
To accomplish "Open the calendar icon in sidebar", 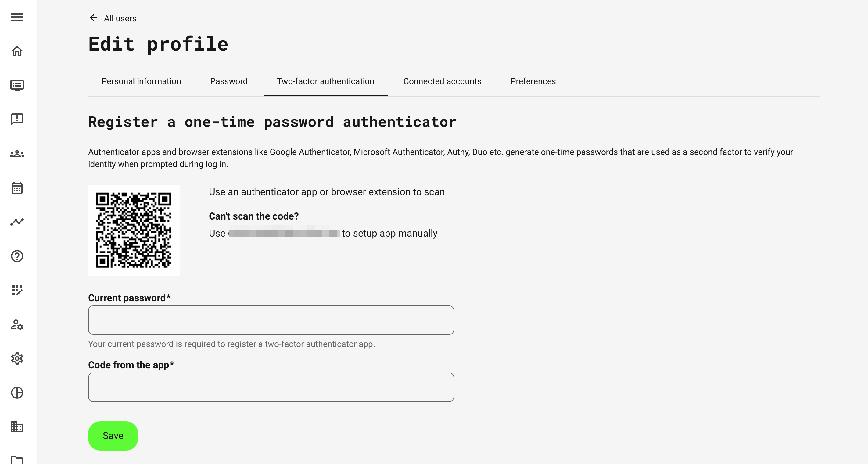I will 17,188.
